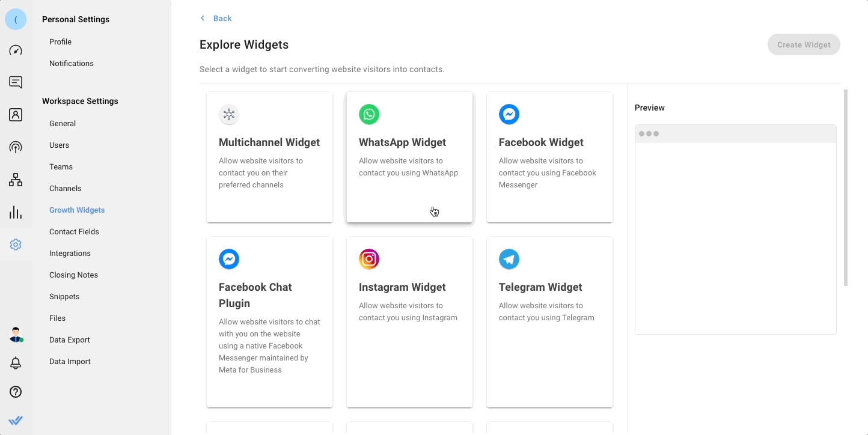Go to Contact Fields settings
This screenshot has height=435, width=868.
74,232
